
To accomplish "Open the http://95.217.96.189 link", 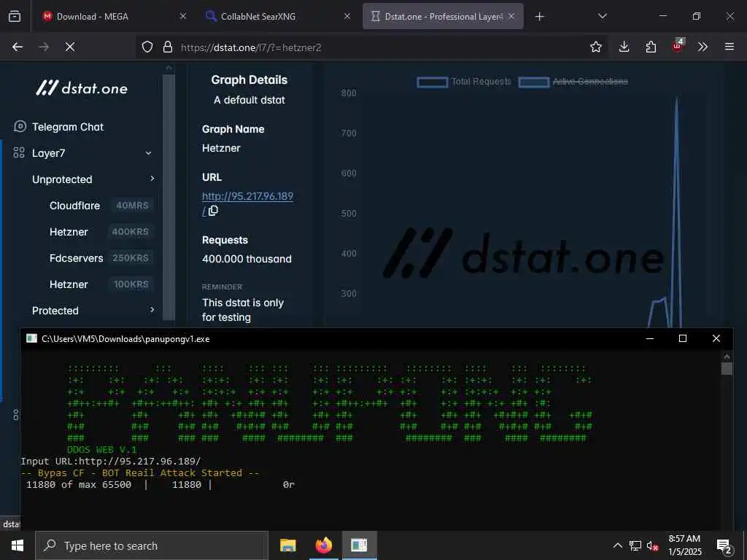I will click(247, 196).
